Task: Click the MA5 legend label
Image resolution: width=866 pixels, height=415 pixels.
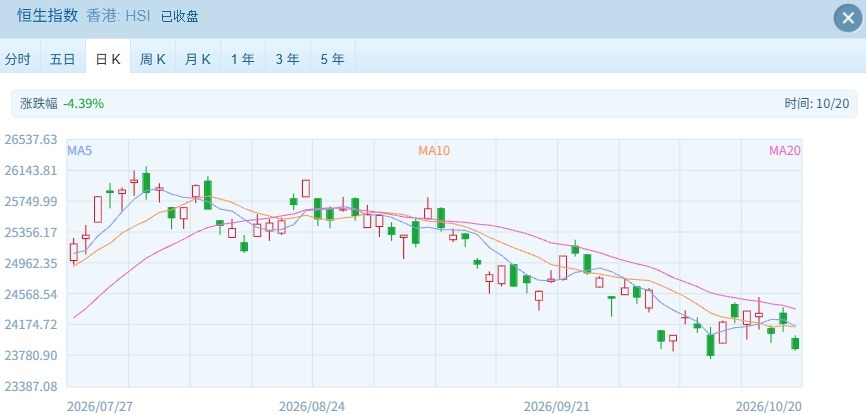Action: pos(80,150)
